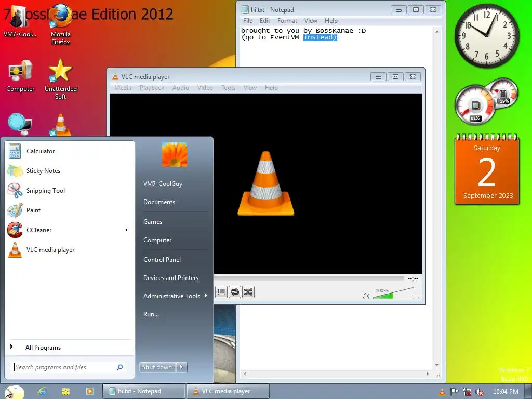Screen dimensions: 532x399
Task: Open Mozilla Firefox desktop shortcut
Action: point(61,24)
